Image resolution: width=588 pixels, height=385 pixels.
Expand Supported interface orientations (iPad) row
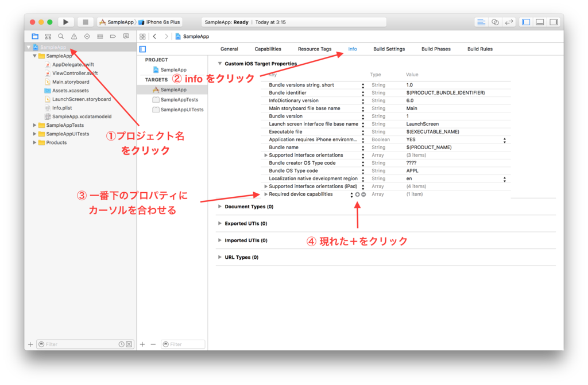pyautogui.click(x=266, y=186)
